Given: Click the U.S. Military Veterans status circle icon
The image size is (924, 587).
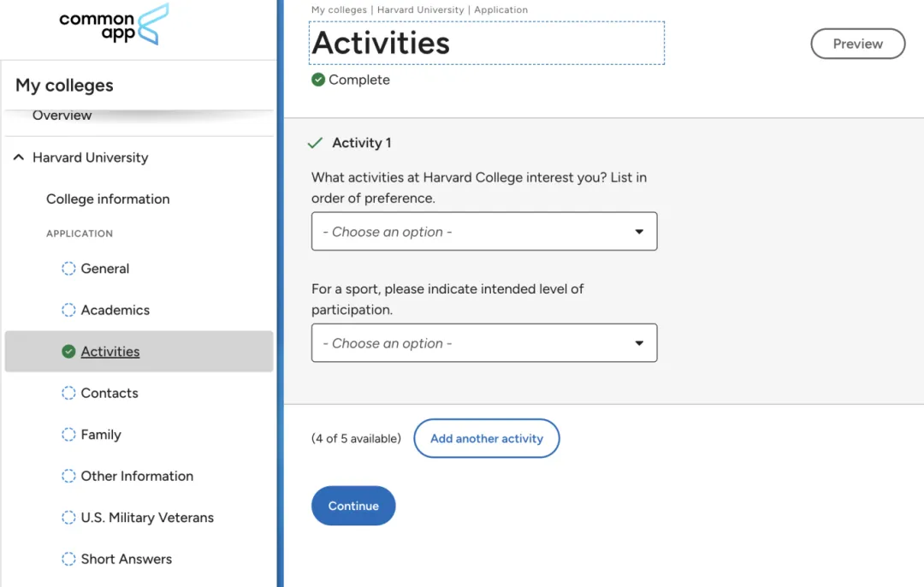Looking at the screenshot, I should 68,518.
